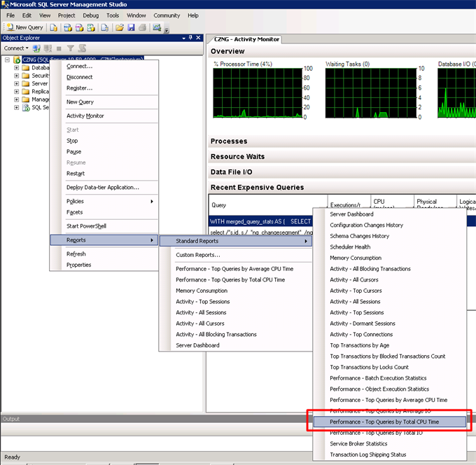The width and height of the screenshot is (476, 465).
Task: Click the Filter funnel icon in Object Explorer
Action: (71, 48)
